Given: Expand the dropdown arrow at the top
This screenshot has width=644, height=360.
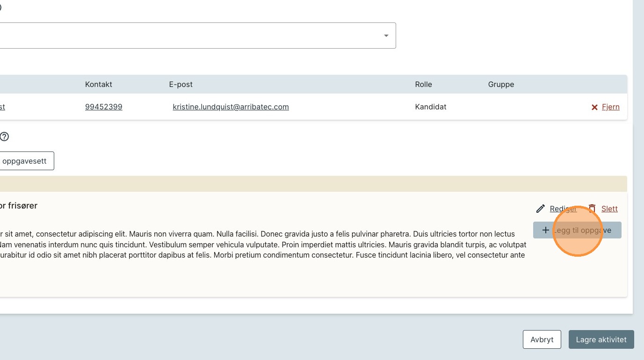Looking at the screenshot, I should [386, 36].
